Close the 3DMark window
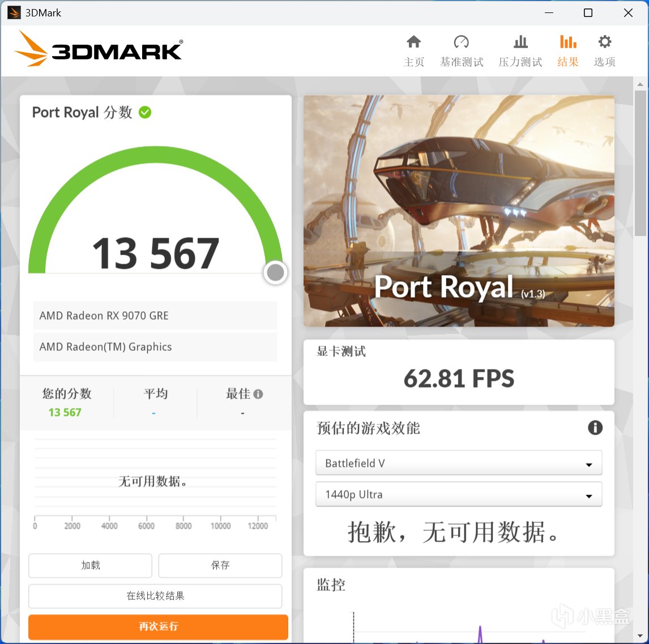The height and width of the screenshot is (644, 649). point(628,13)
